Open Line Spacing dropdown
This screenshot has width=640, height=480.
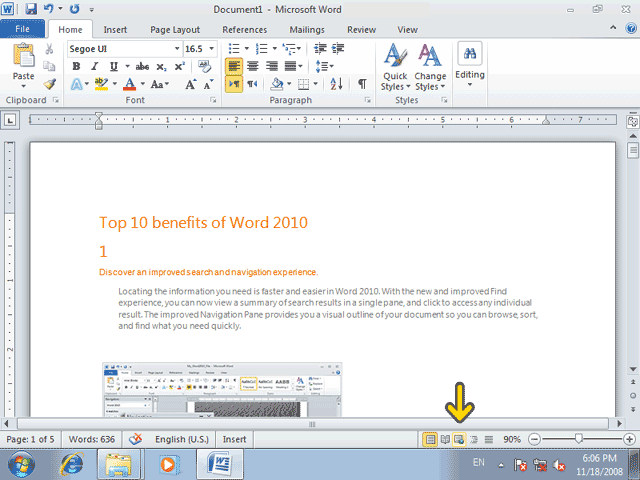point(325,66)
